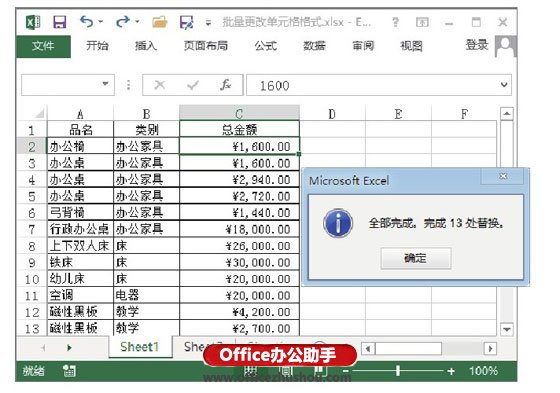560x393 pixels.
Task: Go to previous sheet navigation arrow
Action: click(43, 347)
